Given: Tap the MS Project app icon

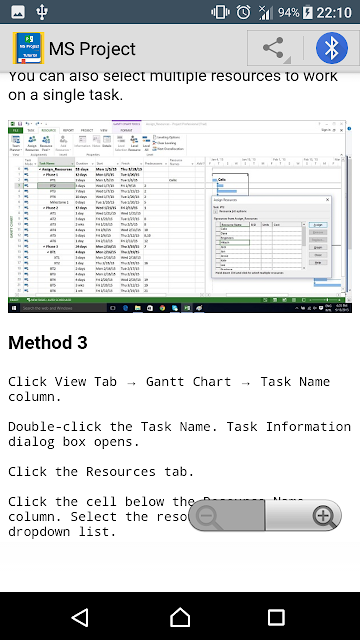Looking at the screenshot, I should pyautogui.click(x=29, y=48).
